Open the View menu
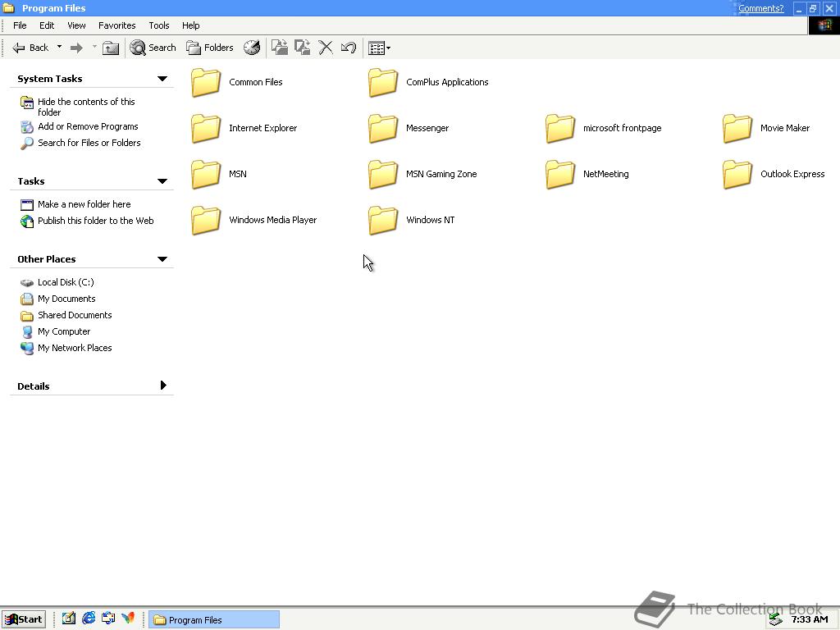Viewport: 840px width, 630px height. [76, 25]
